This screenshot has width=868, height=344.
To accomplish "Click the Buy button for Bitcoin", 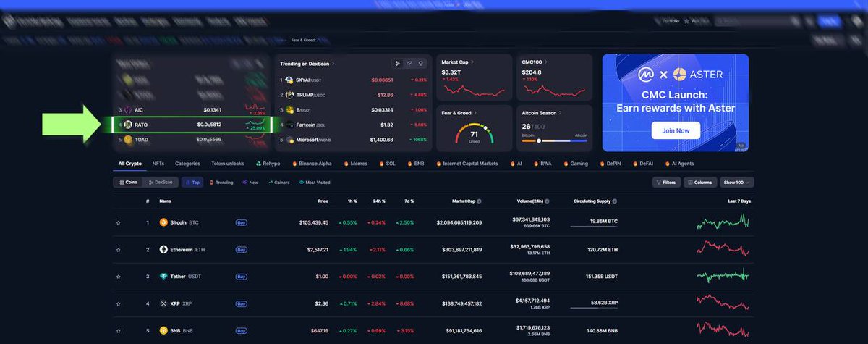I will coord(242,222).
